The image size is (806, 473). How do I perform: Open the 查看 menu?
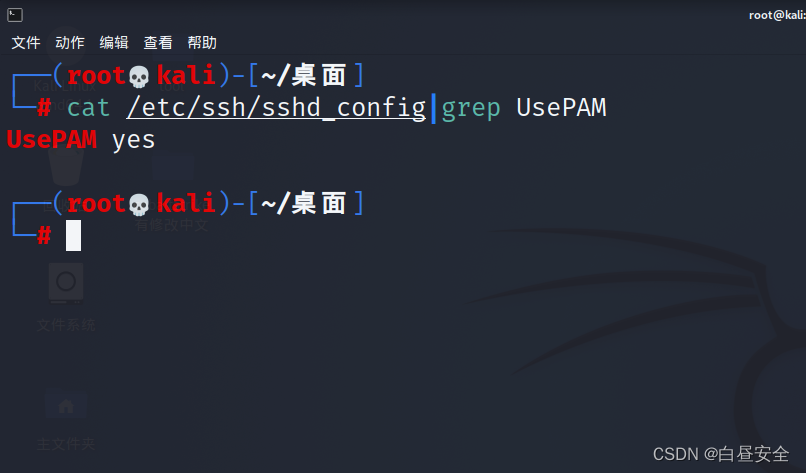coord(158,43)
